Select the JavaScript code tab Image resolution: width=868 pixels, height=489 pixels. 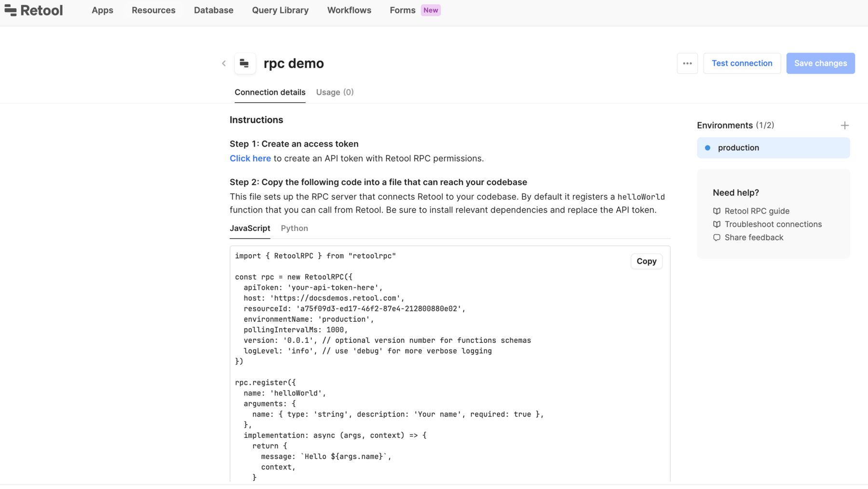pos(250,228)
